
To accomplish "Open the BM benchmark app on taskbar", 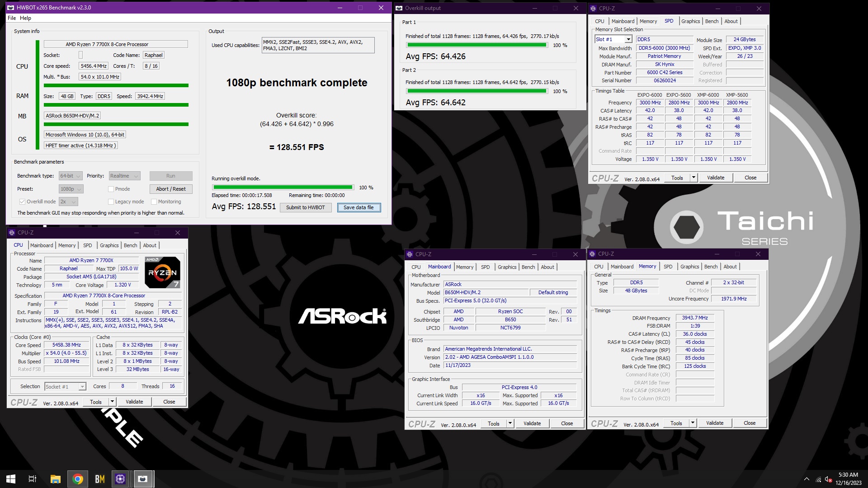I will pos(99,479).
